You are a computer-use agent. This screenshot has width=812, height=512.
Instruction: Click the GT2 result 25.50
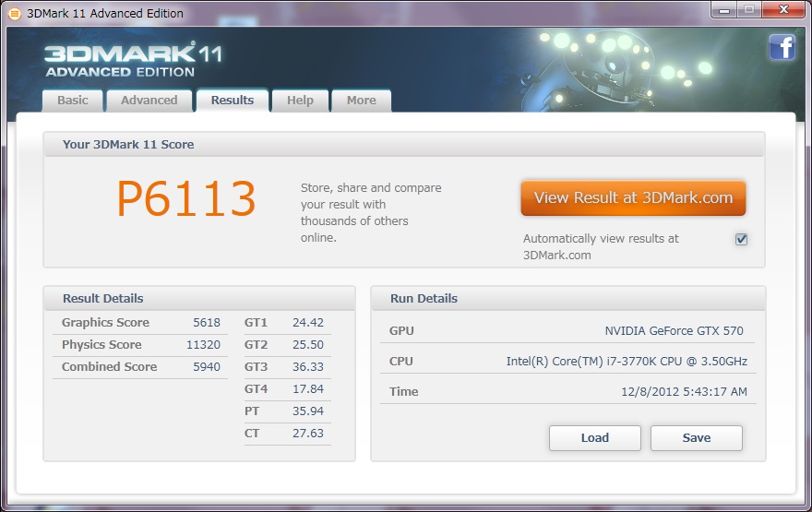308,345
